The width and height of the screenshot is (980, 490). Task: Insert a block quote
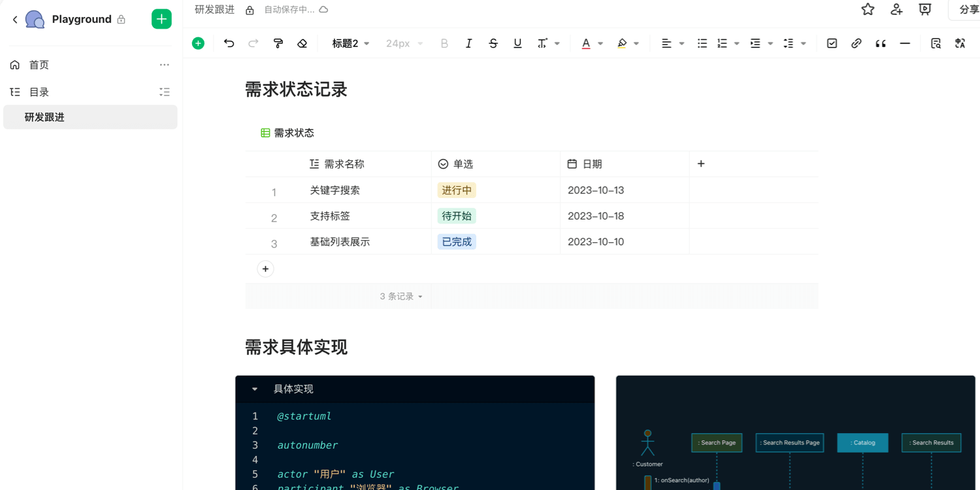tap(881, 43)
